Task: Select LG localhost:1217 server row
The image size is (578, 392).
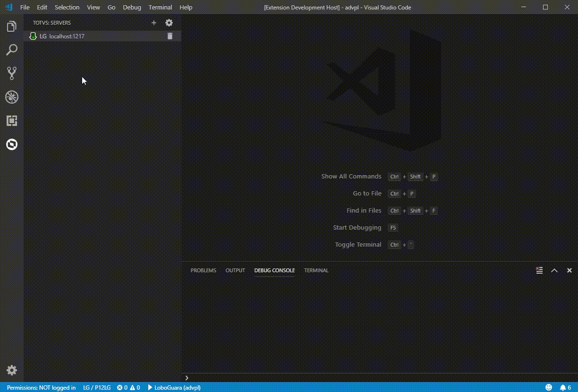Action: [102, 36]
